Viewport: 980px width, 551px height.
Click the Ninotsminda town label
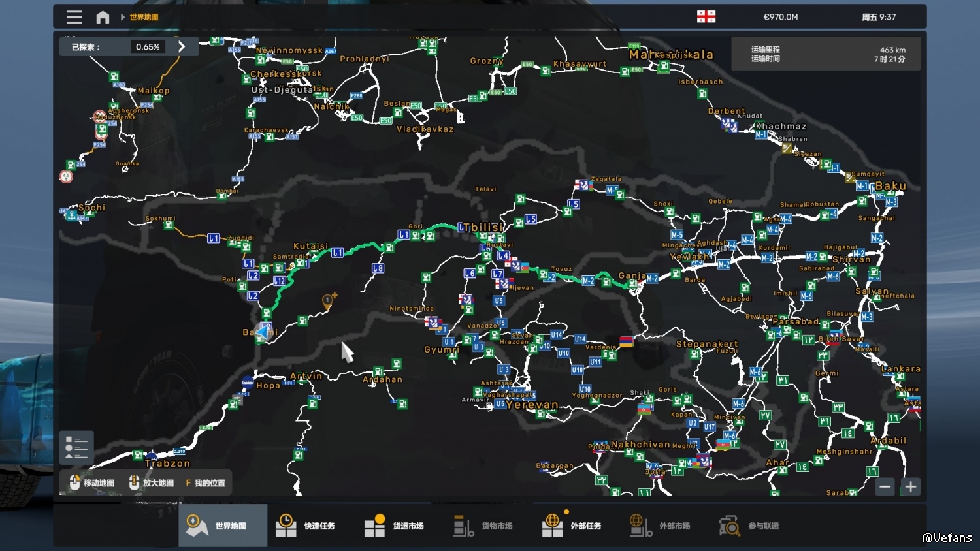[x=412, y=309]
